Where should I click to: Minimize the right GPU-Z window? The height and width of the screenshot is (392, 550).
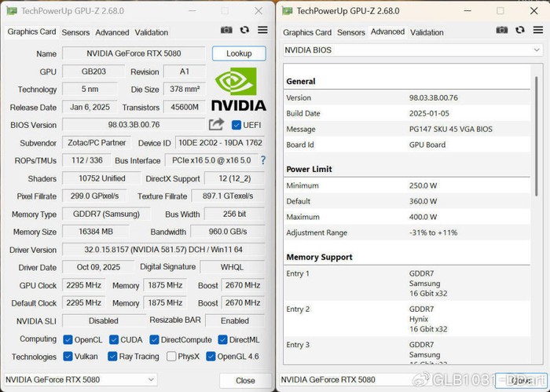click(467, 11)
